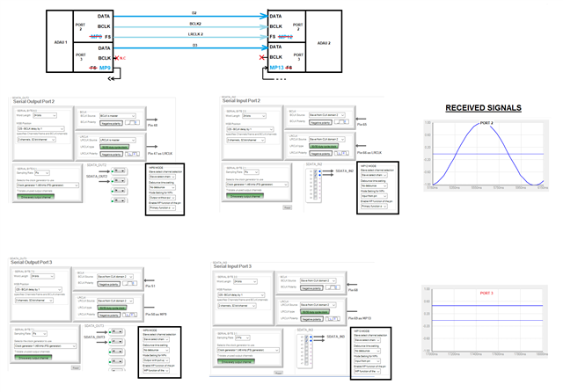This screenshot has height=392, width=563.
Task: Open 'BCLK is master' source dropdown in Output Port 2
Action: point(117,116)
